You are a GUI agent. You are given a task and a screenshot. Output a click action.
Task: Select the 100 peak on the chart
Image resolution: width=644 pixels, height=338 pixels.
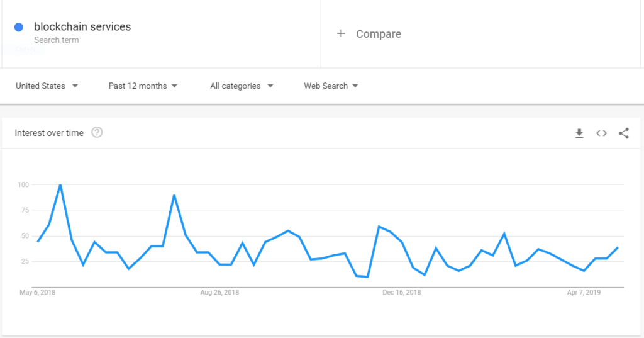(x=60, y=185)
